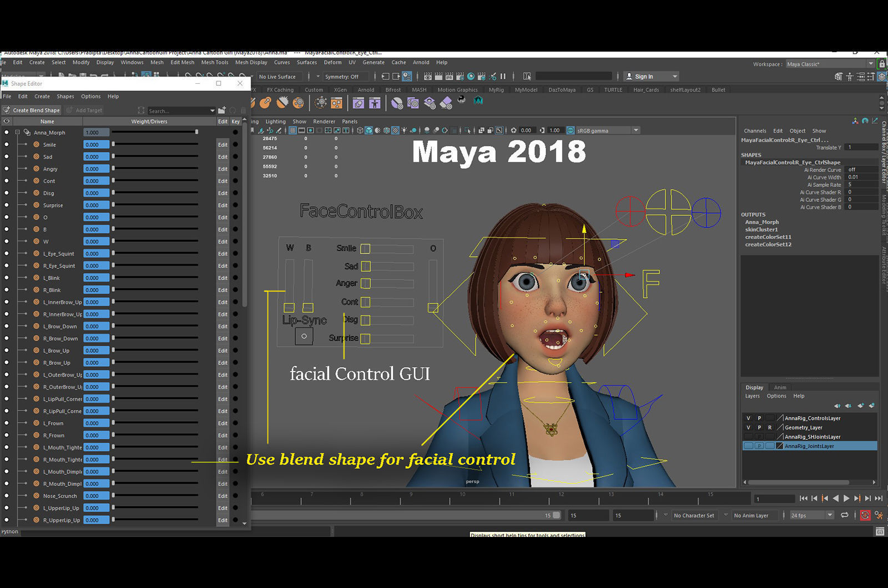The height and width of the screenshot is (588, 888).
Task: Click the Create Blend Shape button
Action: point(31,110)
